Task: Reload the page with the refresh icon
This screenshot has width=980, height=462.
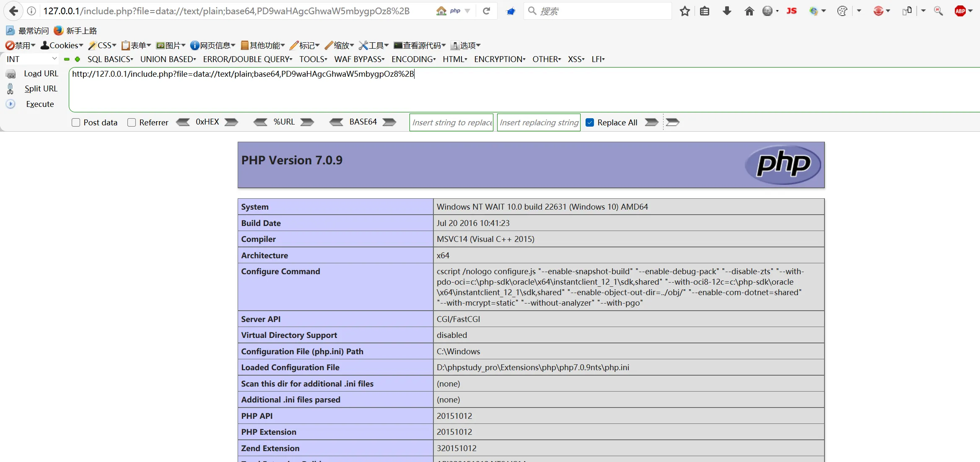Action: click(x=486, y=11)
